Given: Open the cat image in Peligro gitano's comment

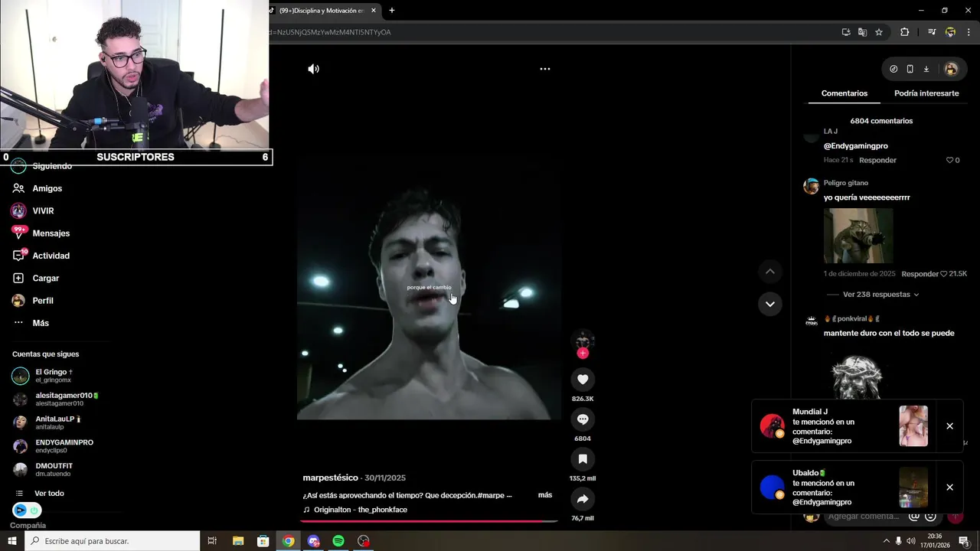Looking at the screenshot, I should (x=858, y=236).
